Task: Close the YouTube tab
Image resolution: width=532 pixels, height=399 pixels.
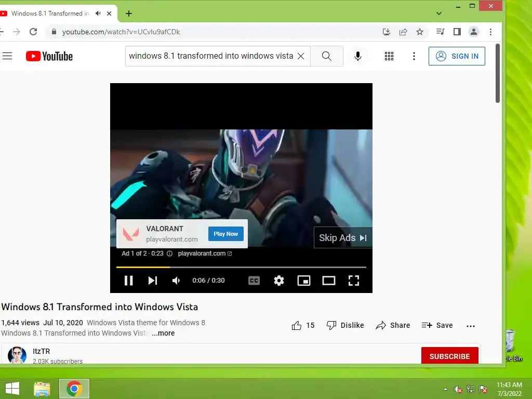Action: (x=109, y=14)
